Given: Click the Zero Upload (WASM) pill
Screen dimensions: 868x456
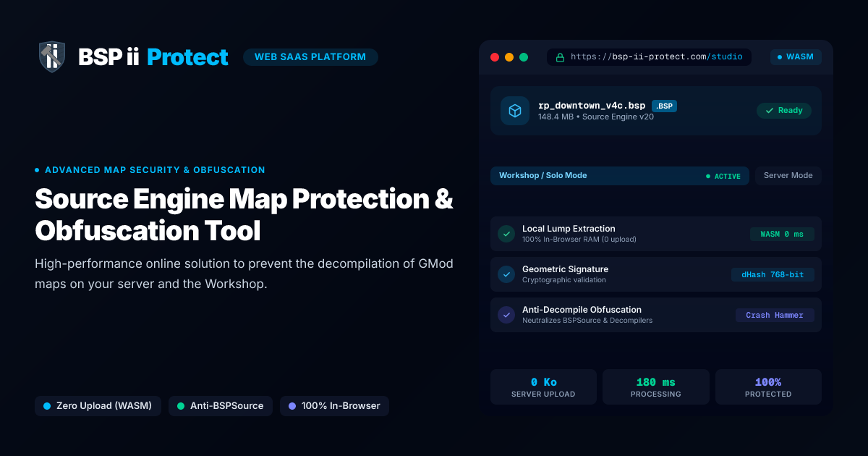Looking at the screenshot, I should tap(98, 406).
